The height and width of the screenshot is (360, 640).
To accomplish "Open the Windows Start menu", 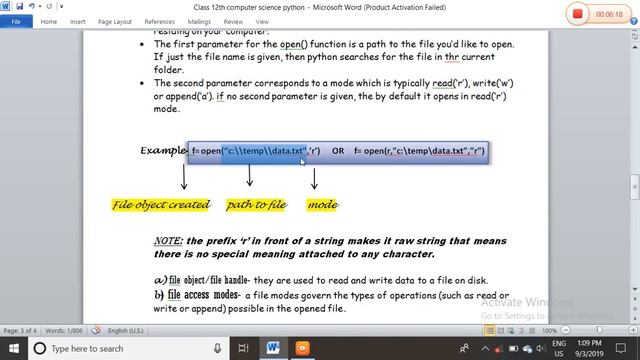I will point(14,349).
